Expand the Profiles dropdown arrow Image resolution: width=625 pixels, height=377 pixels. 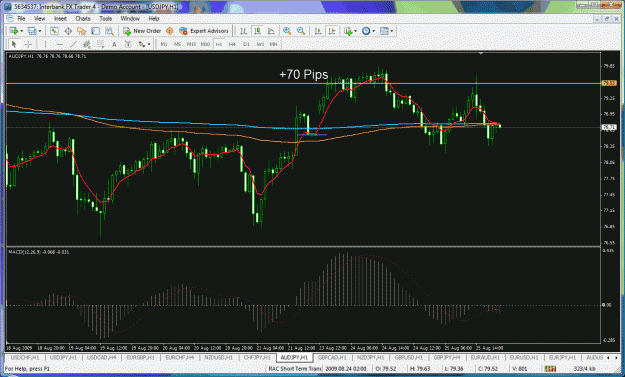pyautogui.click(x=40, y=31)
